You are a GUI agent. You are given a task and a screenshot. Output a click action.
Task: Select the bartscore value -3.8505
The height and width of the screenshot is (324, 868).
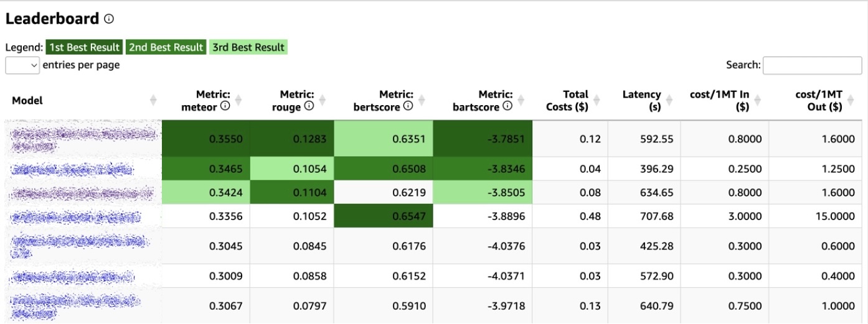[x=506, y=193]
